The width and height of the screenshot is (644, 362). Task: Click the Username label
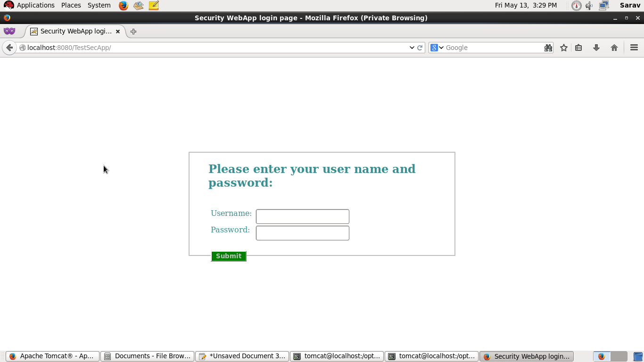(x=231, y=213)
